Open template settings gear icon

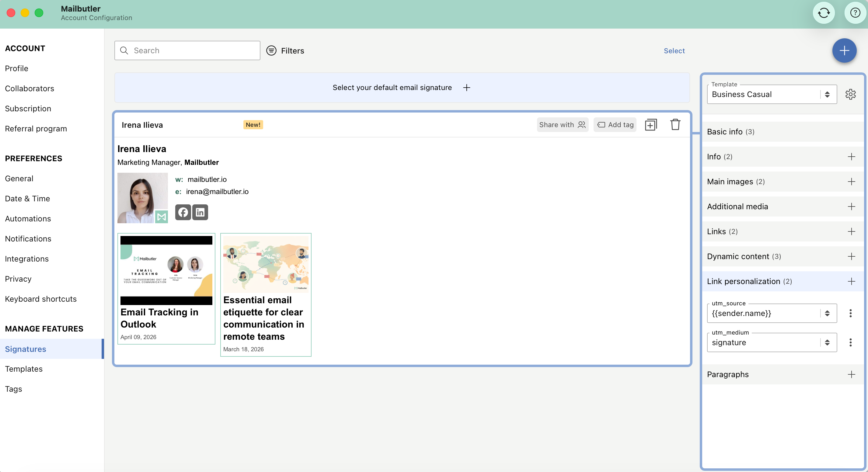850,94
